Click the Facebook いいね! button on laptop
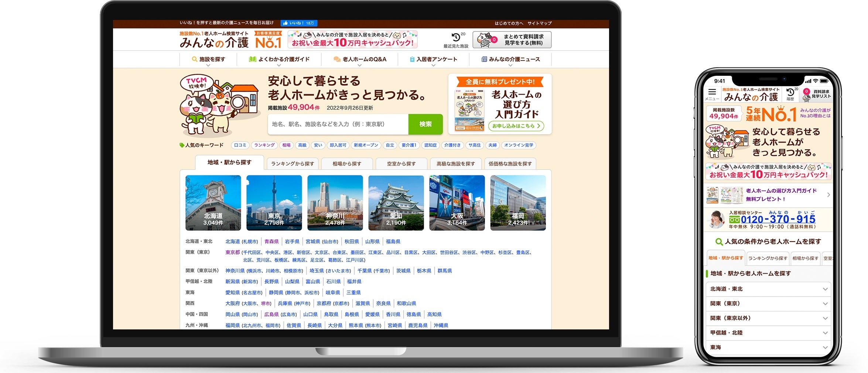868x373 pixels. 298,23
